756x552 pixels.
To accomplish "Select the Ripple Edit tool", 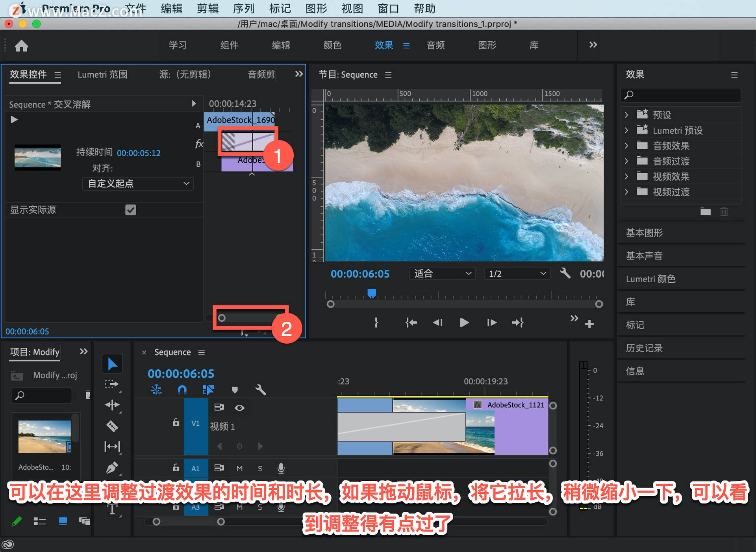I will point(112,405).
